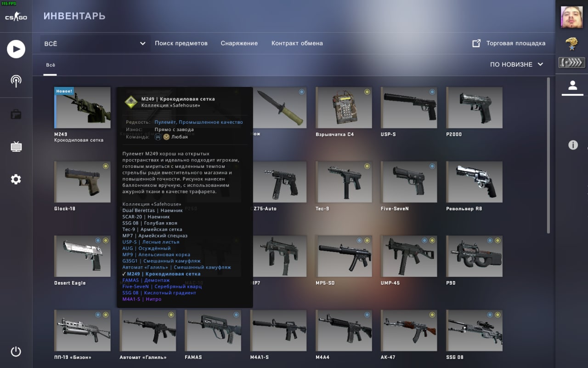Expand the ПО НОВИЗНЕ sort dropdown

[516, 64]
